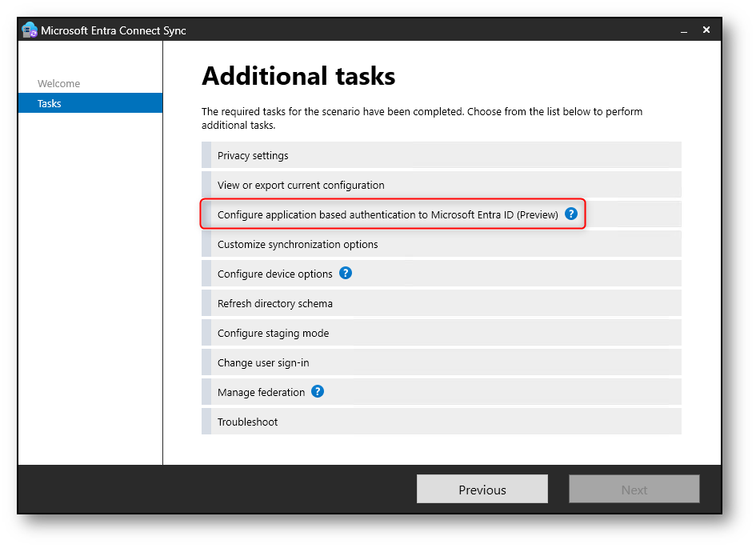
Task: Click the Next button
Action: click(634, 489)
